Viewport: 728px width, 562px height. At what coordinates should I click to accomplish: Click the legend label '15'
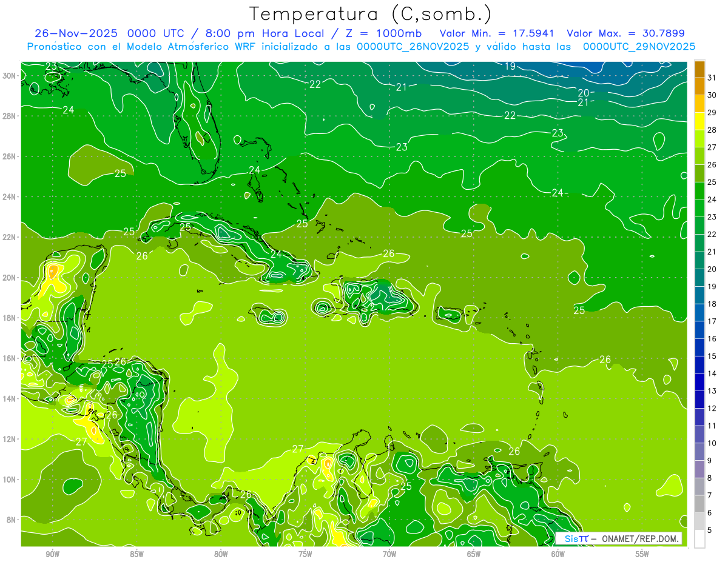pos(712,356)
